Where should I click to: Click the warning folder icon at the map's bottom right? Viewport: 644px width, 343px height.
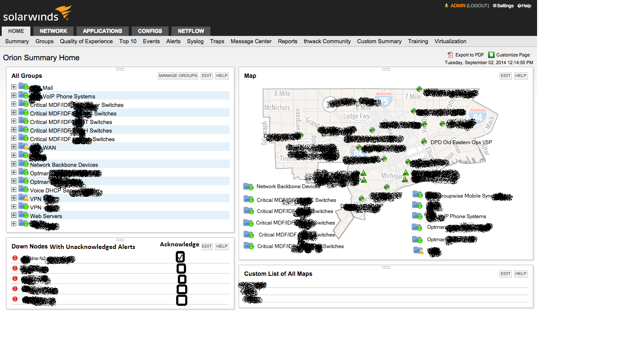[419, 251]
